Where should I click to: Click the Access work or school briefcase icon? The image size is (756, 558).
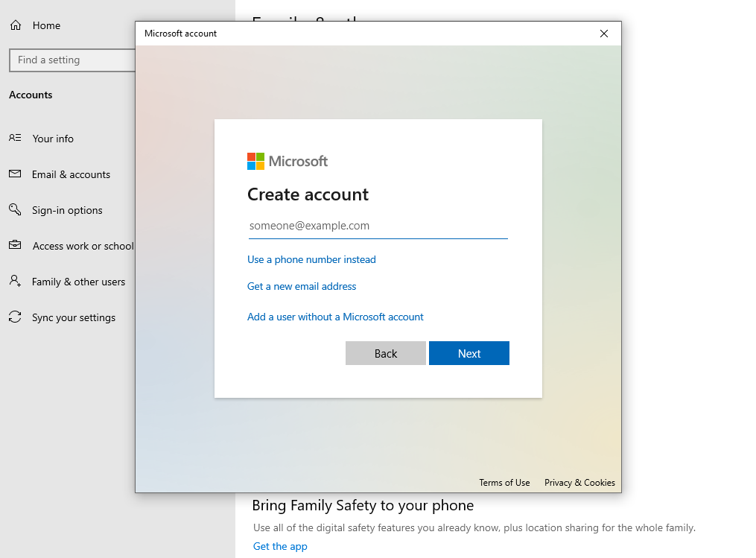click(15, 245)
